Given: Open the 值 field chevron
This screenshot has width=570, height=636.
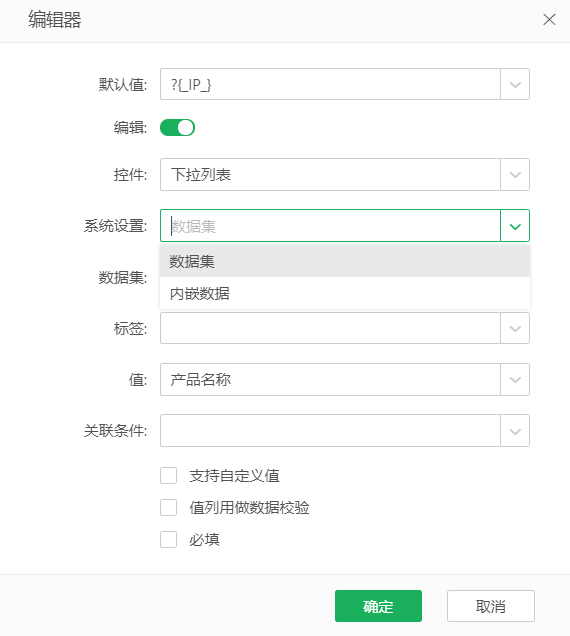Looking at the screenshot, I should pos(515,380).
